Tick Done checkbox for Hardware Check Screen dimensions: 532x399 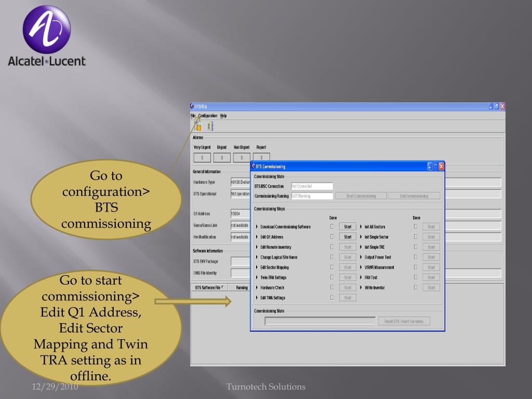332,287
